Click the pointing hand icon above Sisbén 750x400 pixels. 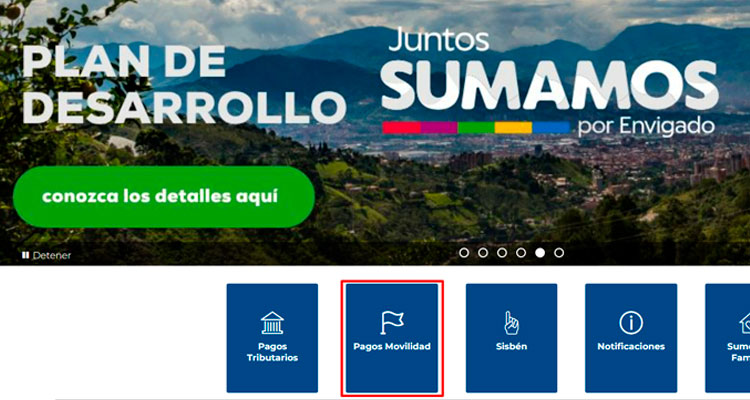pos(511,323)
